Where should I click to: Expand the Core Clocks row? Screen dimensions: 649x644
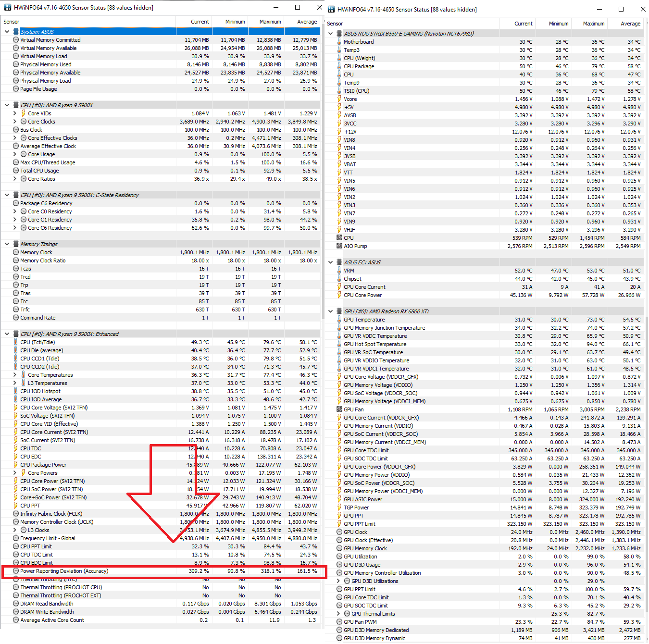click(x=14, y=122)
